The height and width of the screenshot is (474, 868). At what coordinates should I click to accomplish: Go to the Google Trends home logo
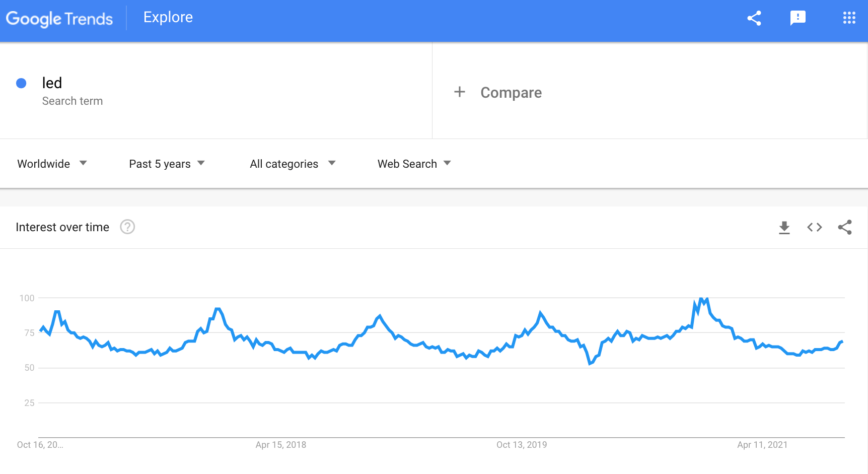point(59,19)
